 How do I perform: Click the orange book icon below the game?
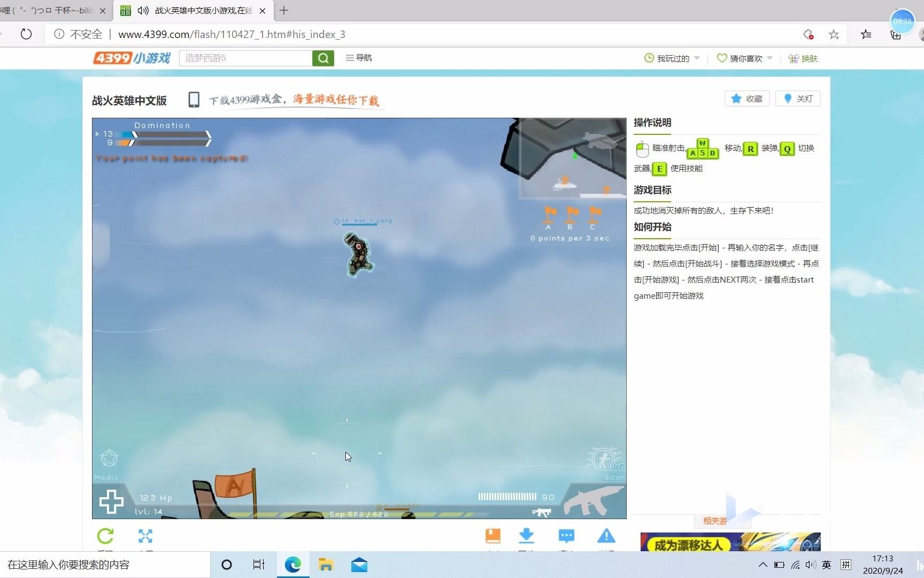492,536
